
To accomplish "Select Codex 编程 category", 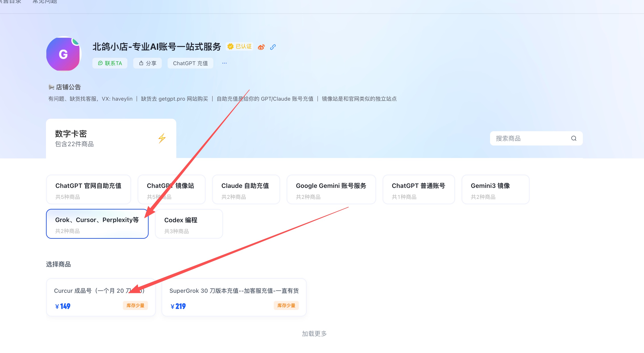I will tap(189, 224).
